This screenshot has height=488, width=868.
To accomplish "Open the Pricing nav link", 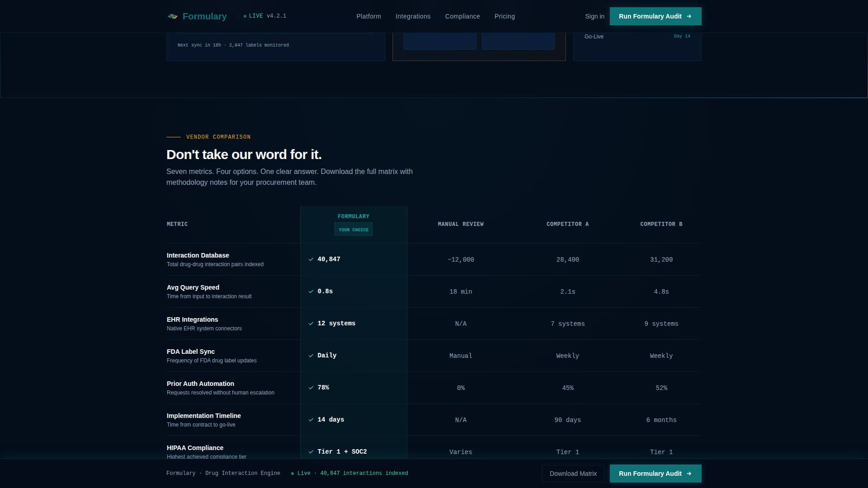I will 505,16.
